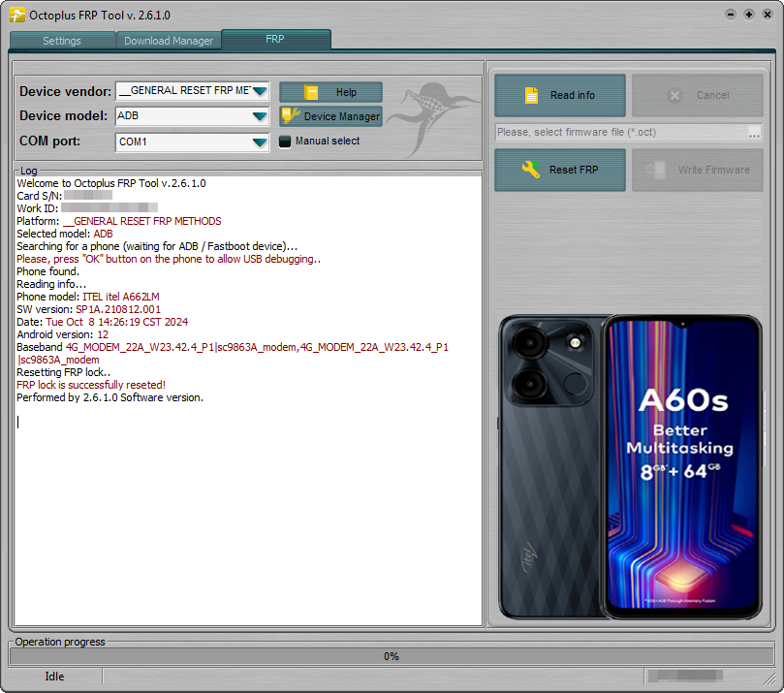
Task: Click 'Resetting FRP lock..' log line
Action: (x=64, y=372)
